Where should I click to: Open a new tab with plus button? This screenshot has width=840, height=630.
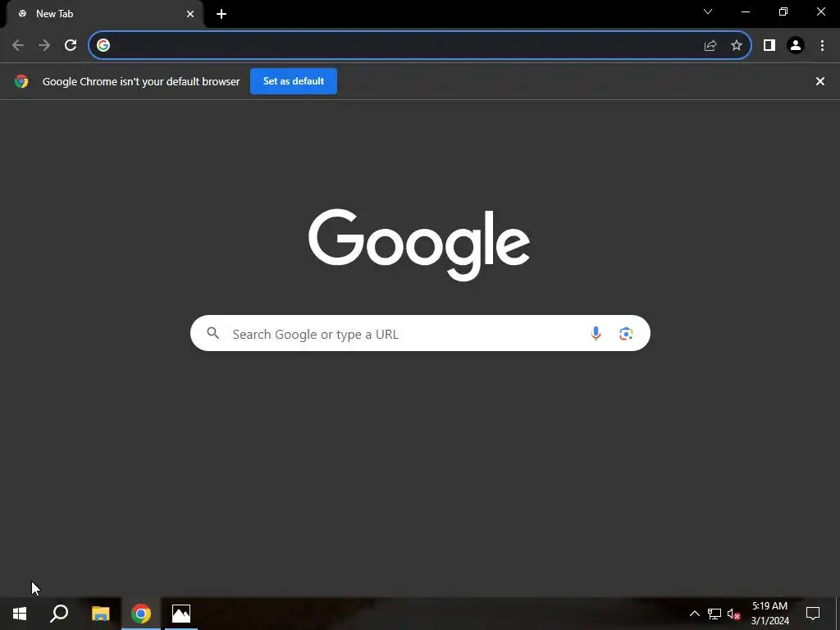[221, 14]
